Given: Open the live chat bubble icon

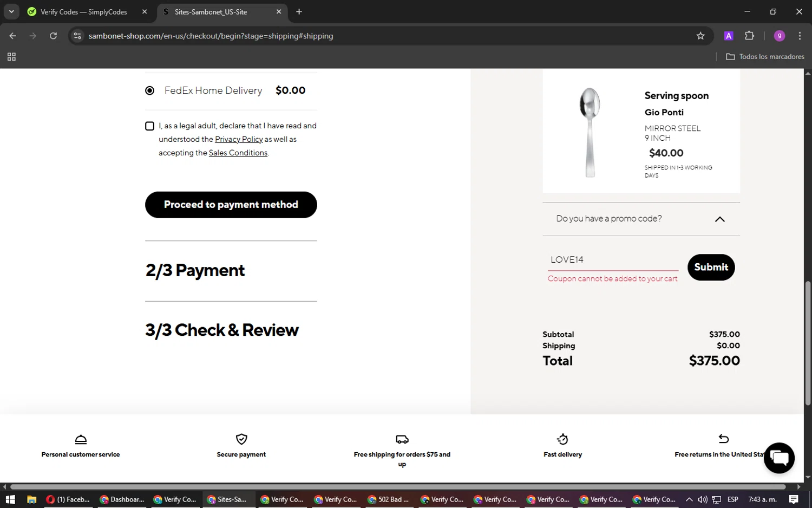Looking at the screenshot, I should point(779,458).
